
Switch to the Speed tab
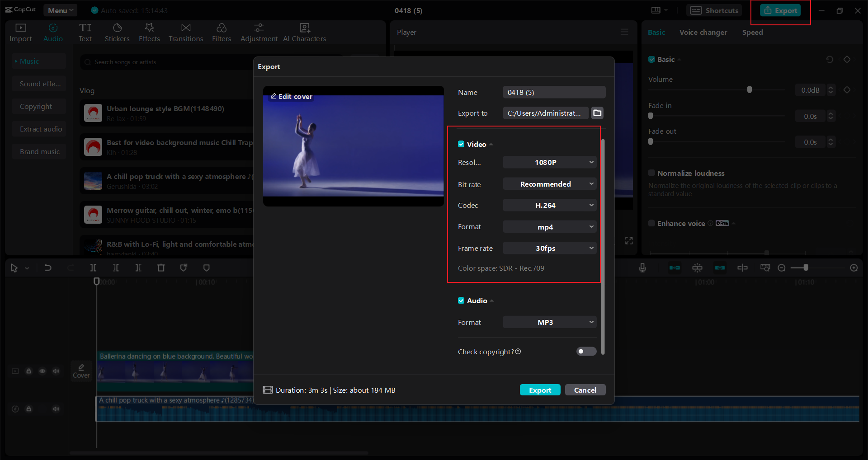tap(752, 32)
